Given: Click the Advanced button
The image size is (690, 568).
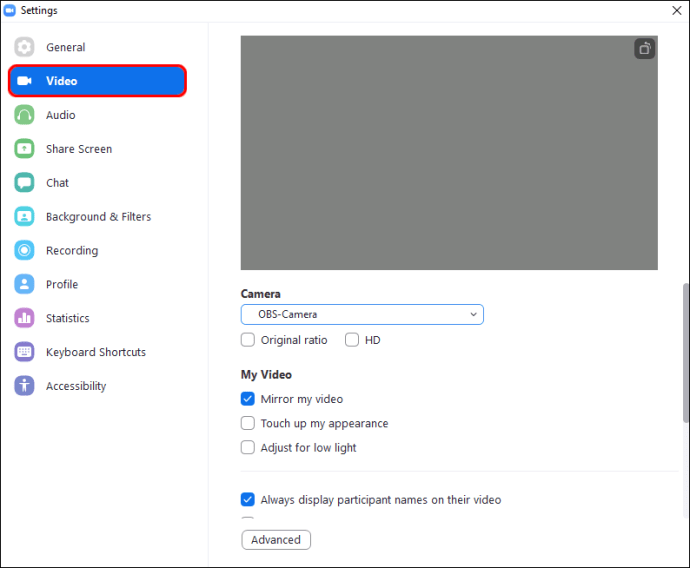Looking at the screenshot, I should pos(276,540).
